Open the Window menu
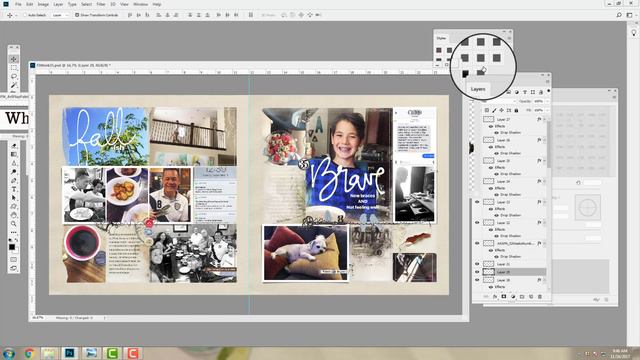 (141, 4)
